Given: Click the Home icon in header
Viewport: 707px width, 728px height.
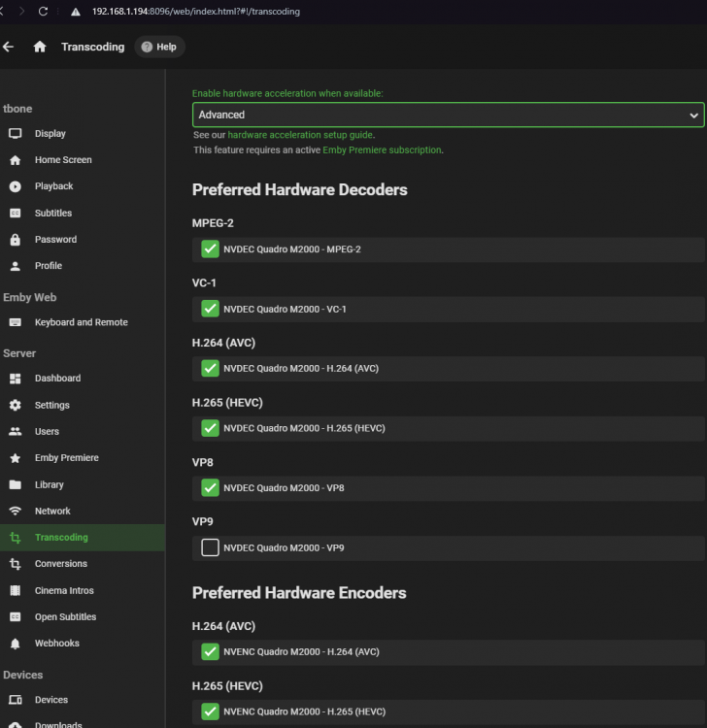Looking at the screenshot, I should point(40,47).
